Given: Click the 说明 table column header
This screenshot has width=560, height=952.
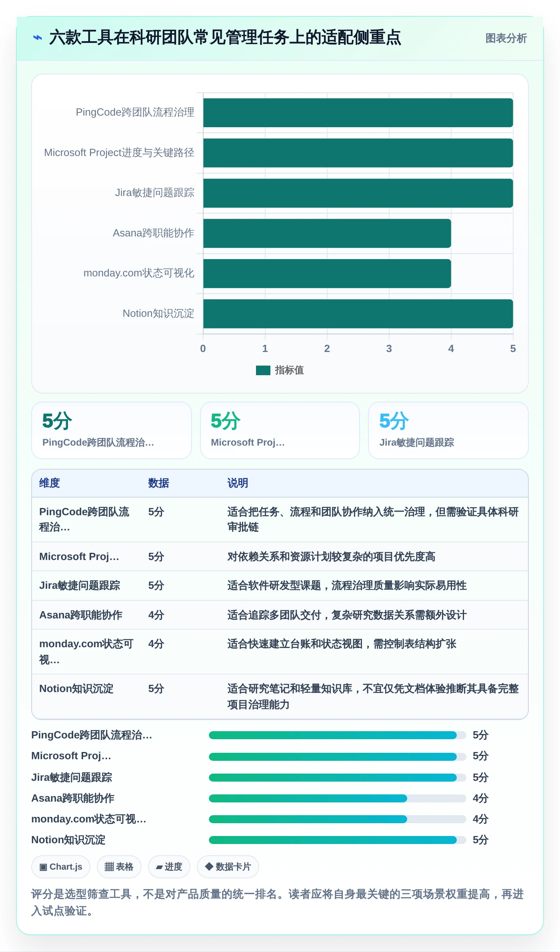Looking at the screenshot, I should tap(238, 483).
